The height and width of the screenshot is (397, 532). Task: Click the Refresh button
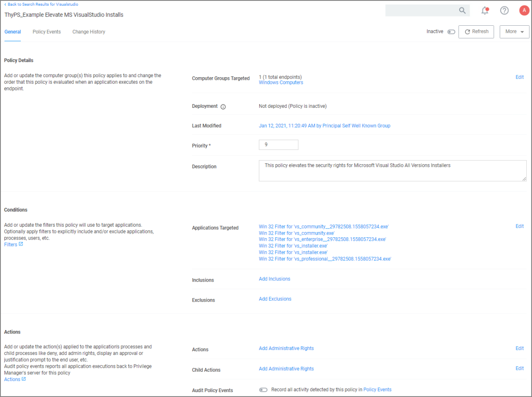tap(476, 31)
